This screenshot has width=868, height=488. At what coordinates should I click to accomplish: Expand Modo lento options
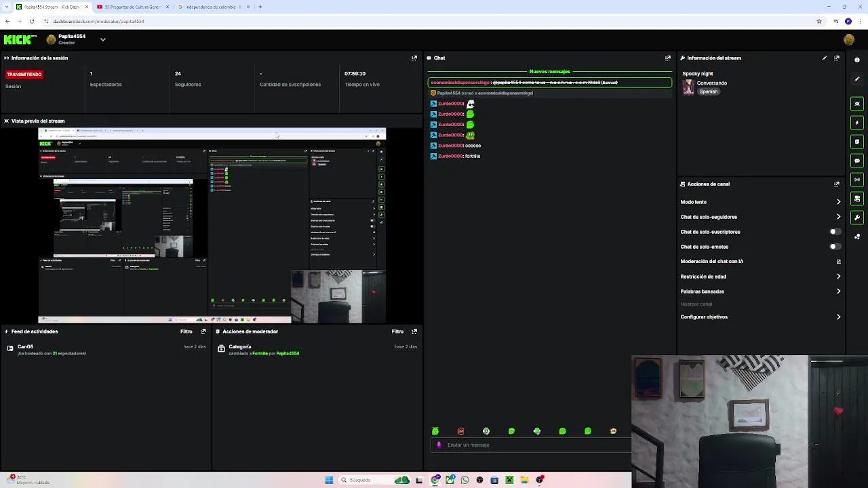(838, 202)
